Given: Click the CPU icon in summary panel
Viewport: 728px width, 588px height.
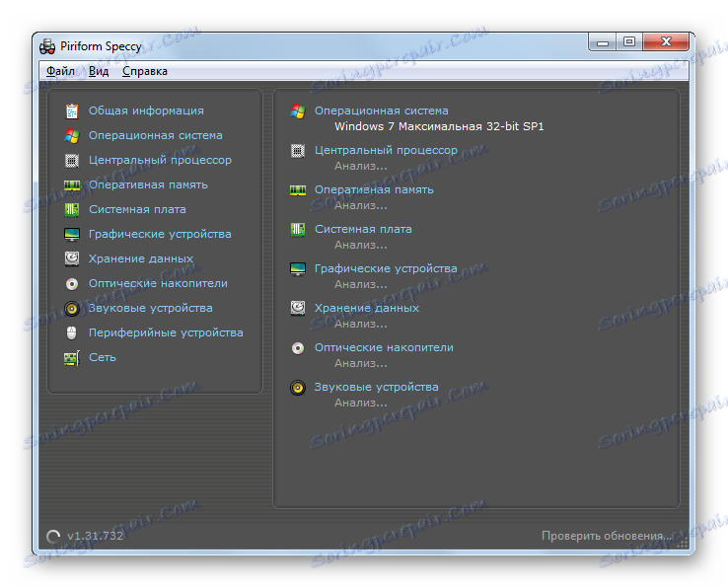Looking at the screenshot, I should click(298, 151).
